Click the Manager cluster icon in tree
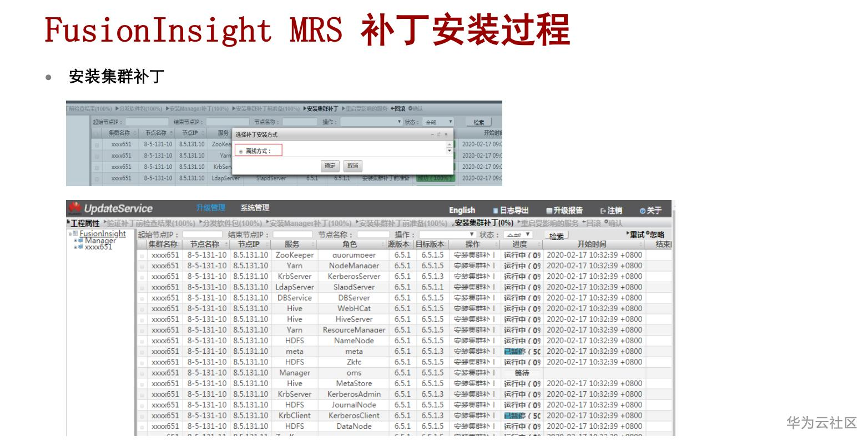868x445 pixels. coord(80,241)
